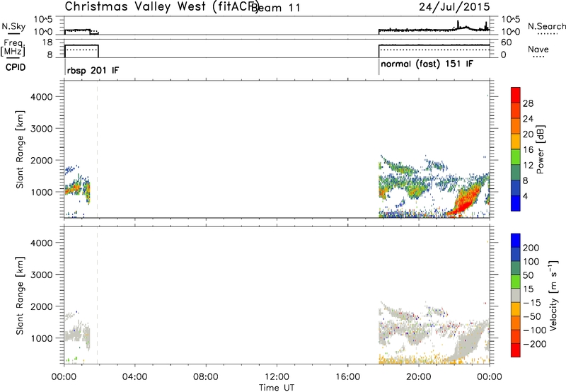Click the 20:00 time axis tick label

tap(419, 377)
